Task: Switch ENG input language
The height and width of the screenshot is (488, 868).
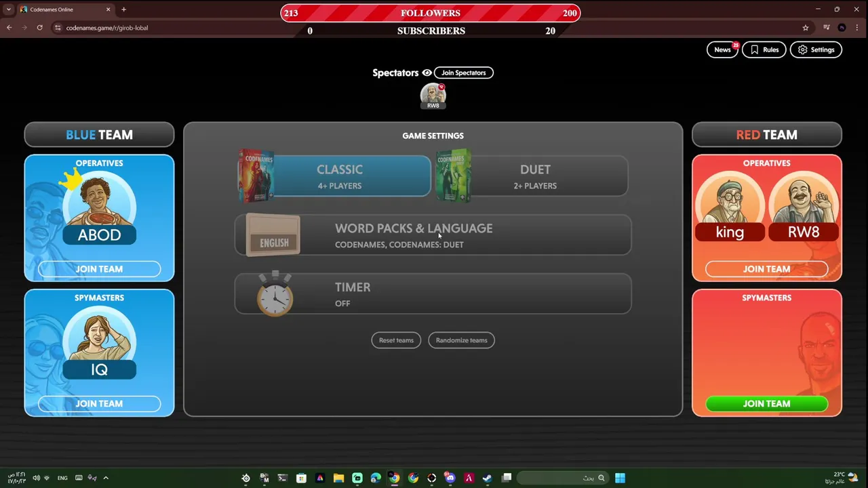Action: 62,478
